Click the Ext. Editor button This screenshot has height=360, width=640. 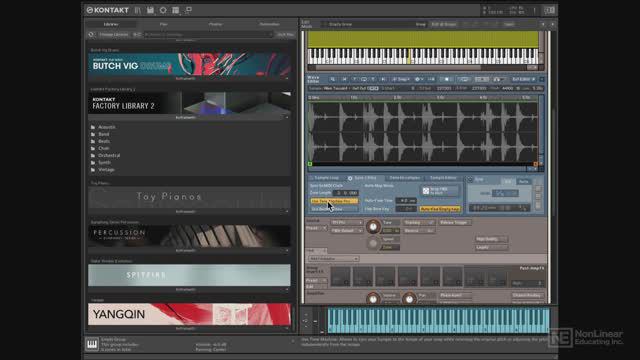point(523,79)
